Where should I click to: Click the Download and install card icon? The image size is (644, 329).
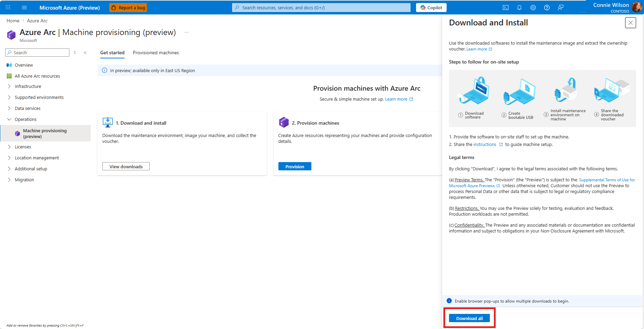(x=108, y=122)
